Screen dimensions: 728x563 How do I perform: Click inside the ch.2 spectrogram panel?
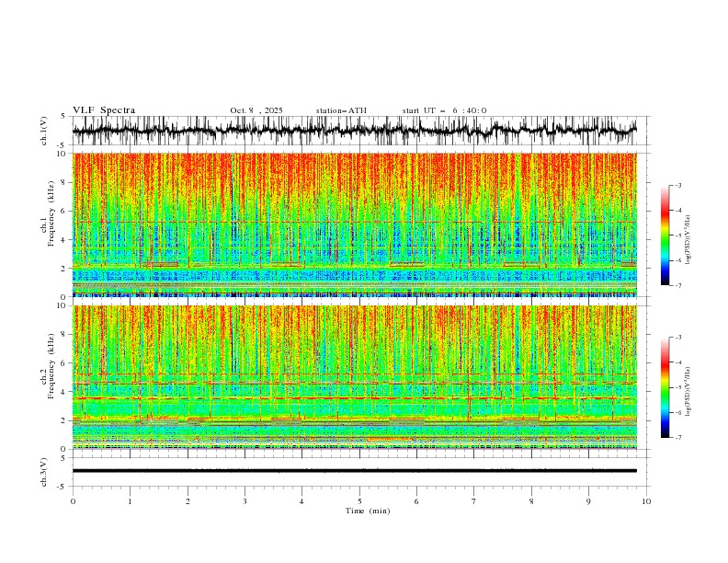point(354,377)
